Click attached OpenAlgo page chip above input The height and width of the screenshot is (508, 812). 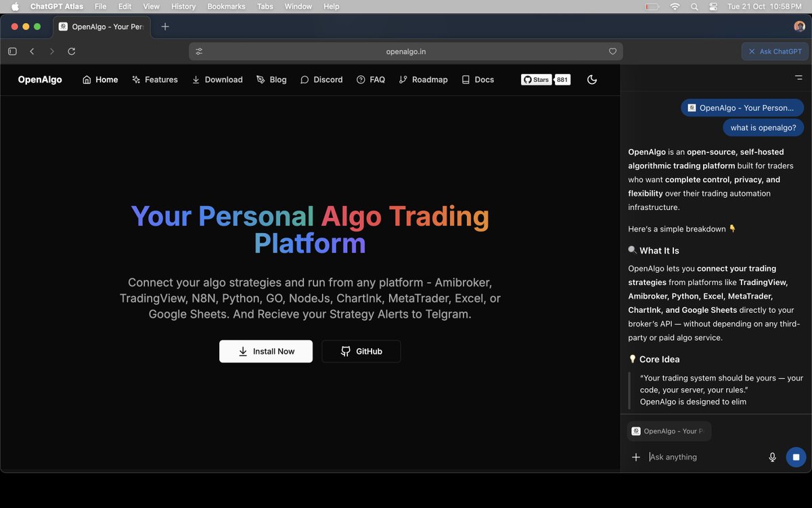pyautogui.click(x=669, y=431)
